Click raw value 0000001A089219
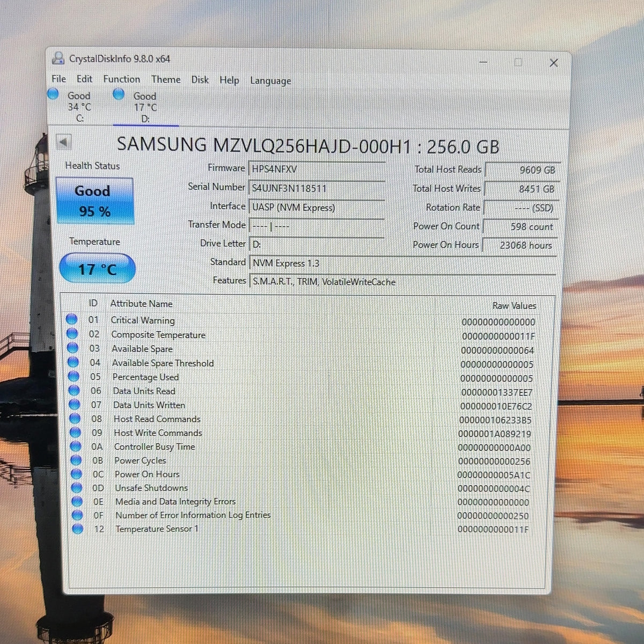Image resolution: width=644 pixels, height=644 pixels. click(x=495, y=434)
